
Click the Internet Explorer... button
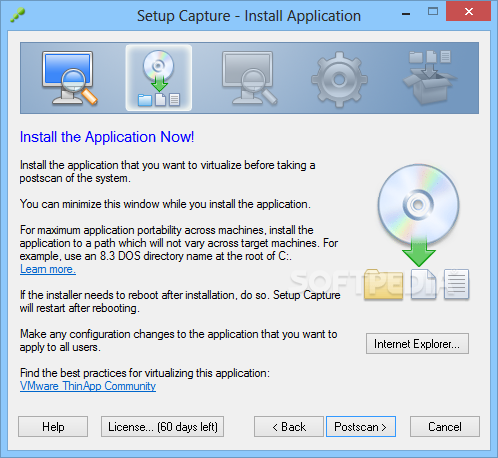(x=417, y=344)
